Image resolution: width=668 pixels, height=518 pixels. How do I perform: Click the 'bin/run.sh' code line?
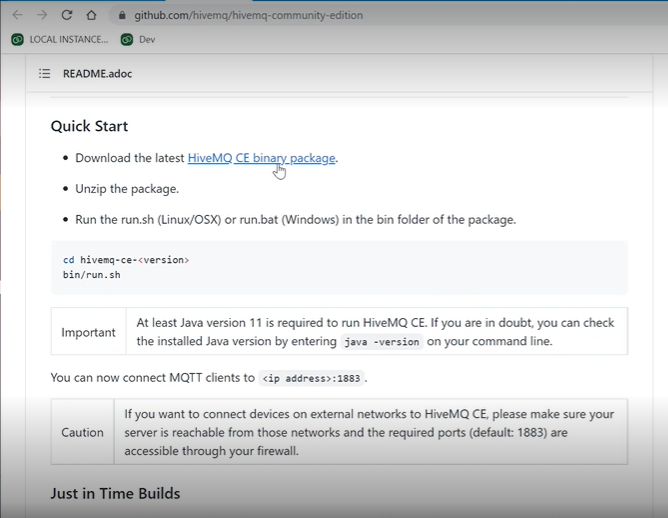(x=92, y=275)
